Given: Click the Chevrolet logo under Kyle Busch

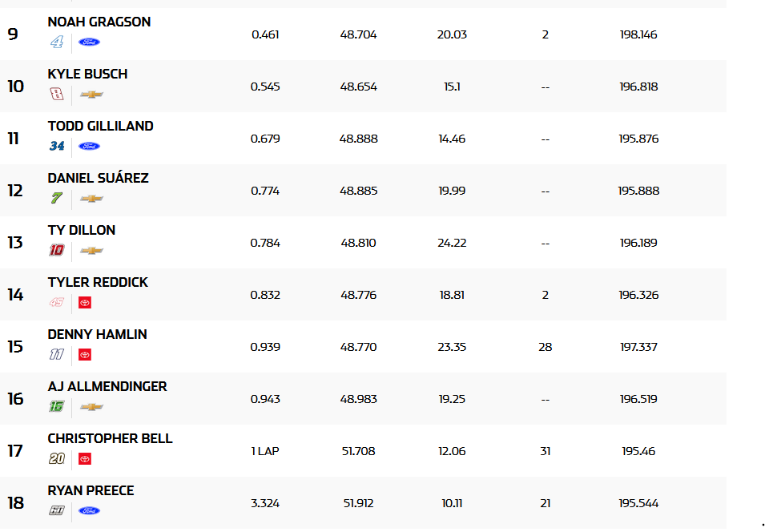Looking at the screenshot, I should [91, 95].
